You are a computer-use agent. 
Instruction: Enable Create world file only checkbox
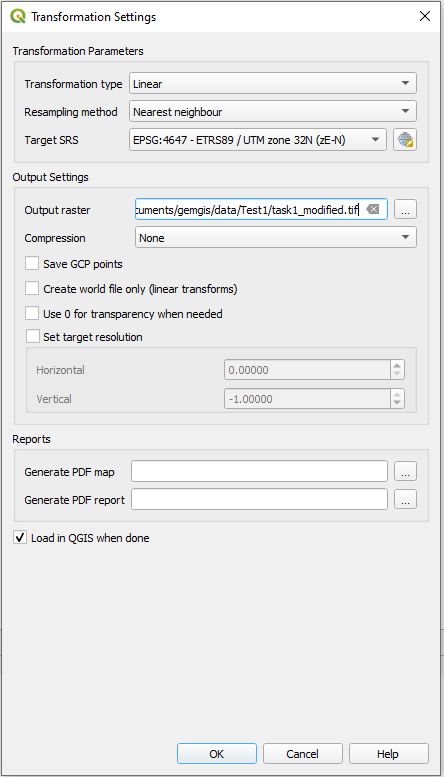point(32,288)
